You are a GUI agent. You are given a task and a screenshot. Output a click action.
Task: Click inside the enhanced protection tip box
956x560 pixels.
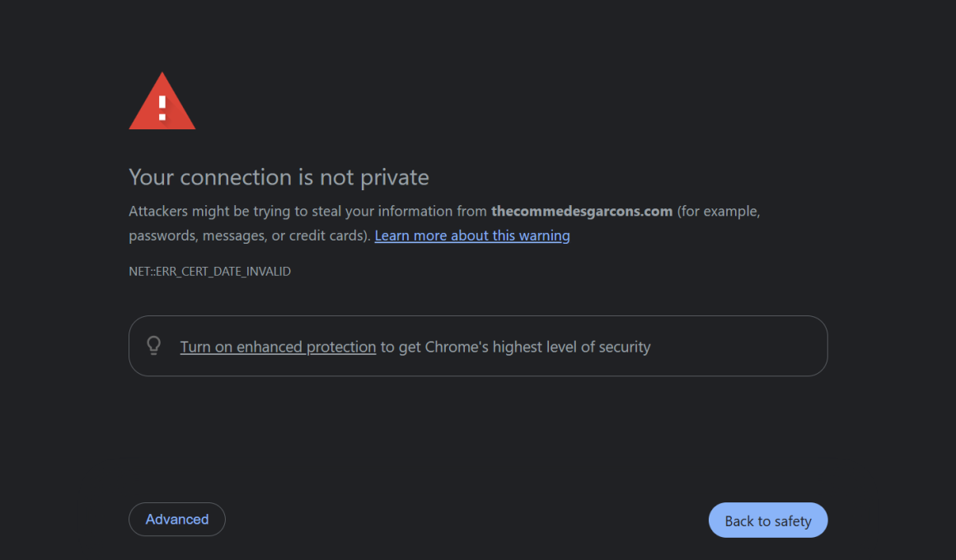478,346
